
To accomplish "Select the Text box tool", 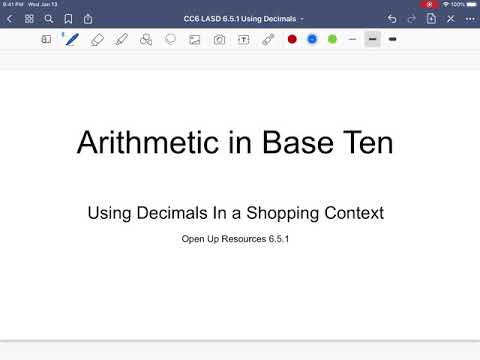I will [244, 40].
